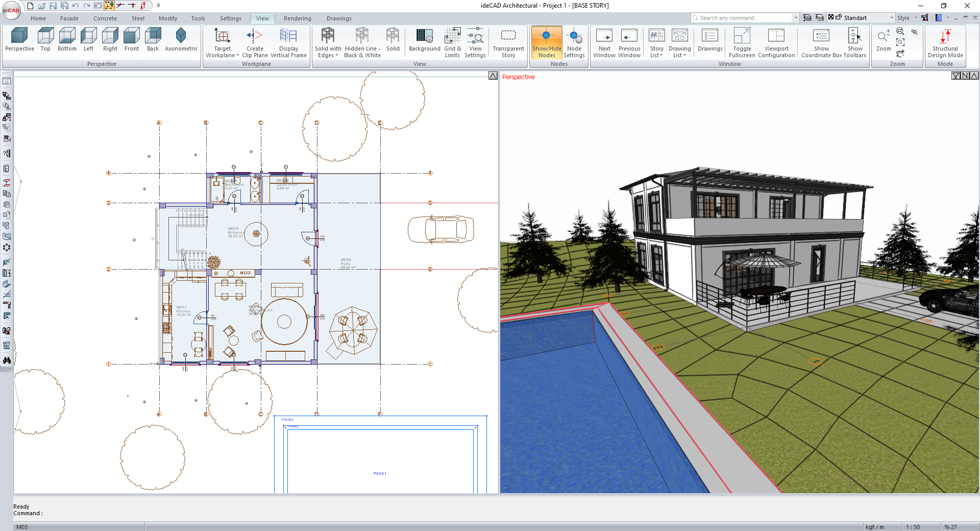Screen dimensions: 980x531
Task: Enable Show Coordinate Box
Action: 821,42
